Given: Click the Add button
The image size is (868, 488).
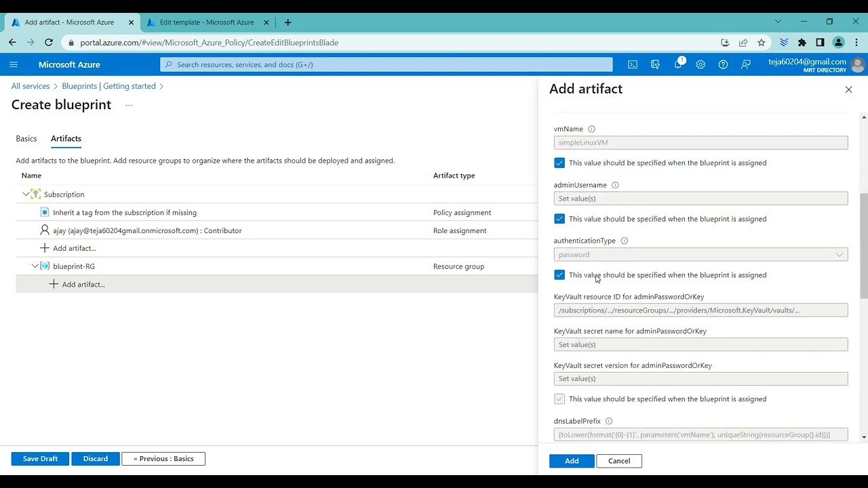Looking at the screenshot, I should pyautogui.click(x=572, y=461).
